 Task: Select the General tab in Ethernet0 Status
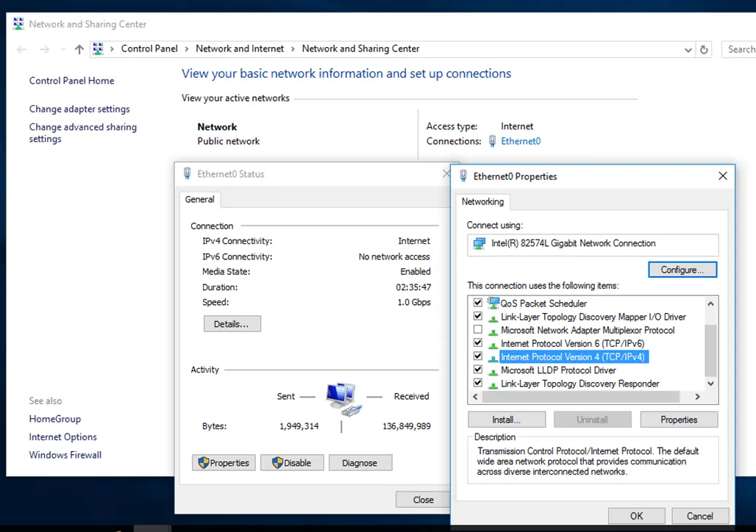tap(200, 198)
